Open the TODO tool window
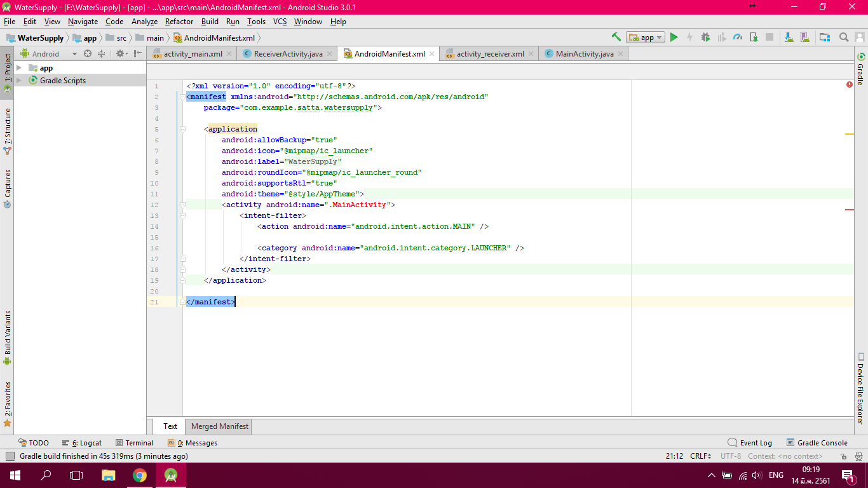The image size is (868, 488). tap(34, 443)
